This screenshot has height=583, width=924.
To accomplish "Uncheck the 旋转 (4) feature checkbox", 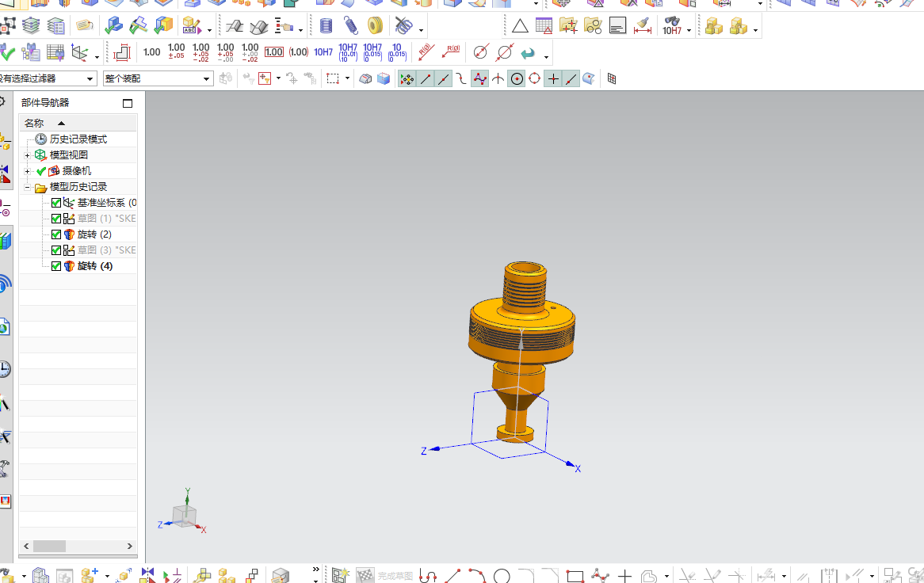I will pyautogui.click(x=56, y=266).
